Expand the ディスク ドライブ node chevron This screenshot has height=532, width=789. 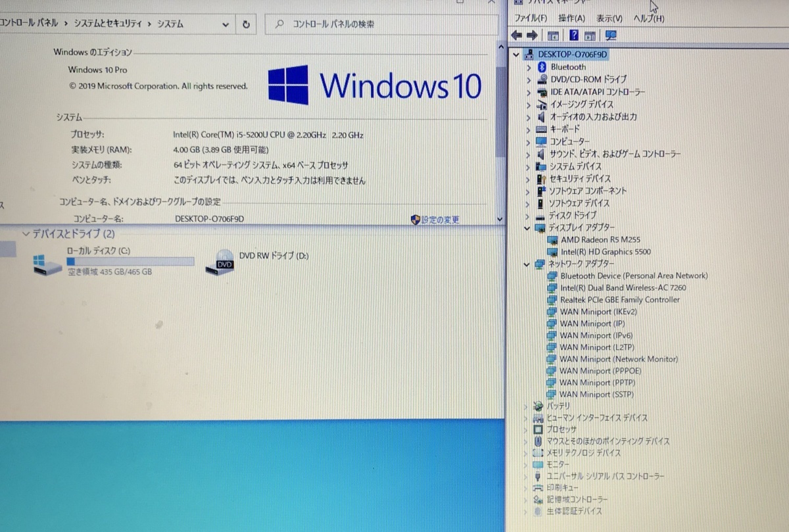click(528, 216)
